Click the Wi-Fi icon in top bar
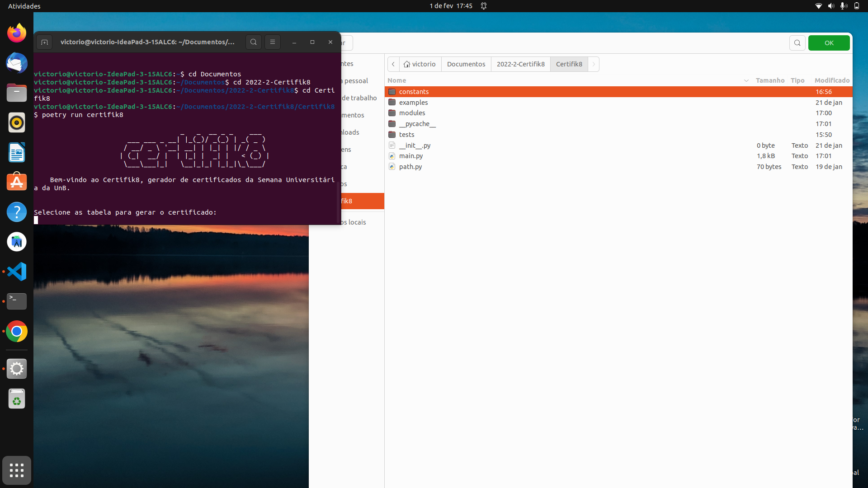868x488 pixels. click(x=819, y=6)
